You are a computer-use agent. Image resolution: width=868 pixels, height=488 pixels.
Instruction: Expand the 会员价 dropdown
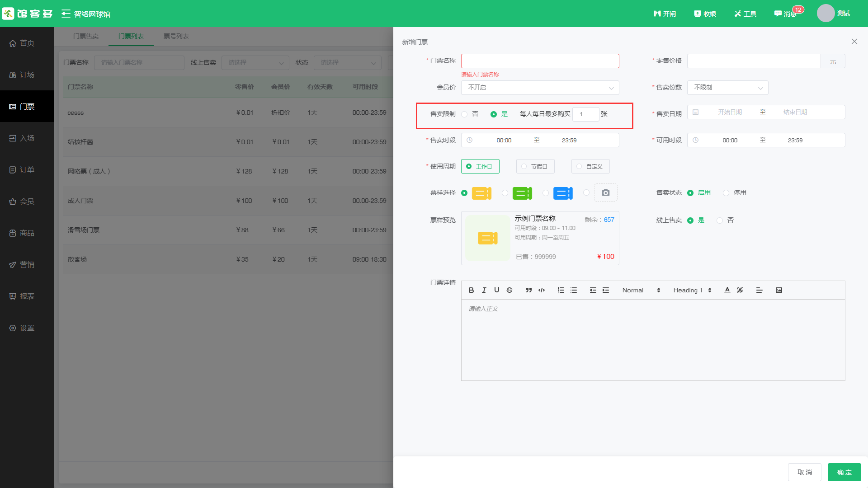coord(540,88)
